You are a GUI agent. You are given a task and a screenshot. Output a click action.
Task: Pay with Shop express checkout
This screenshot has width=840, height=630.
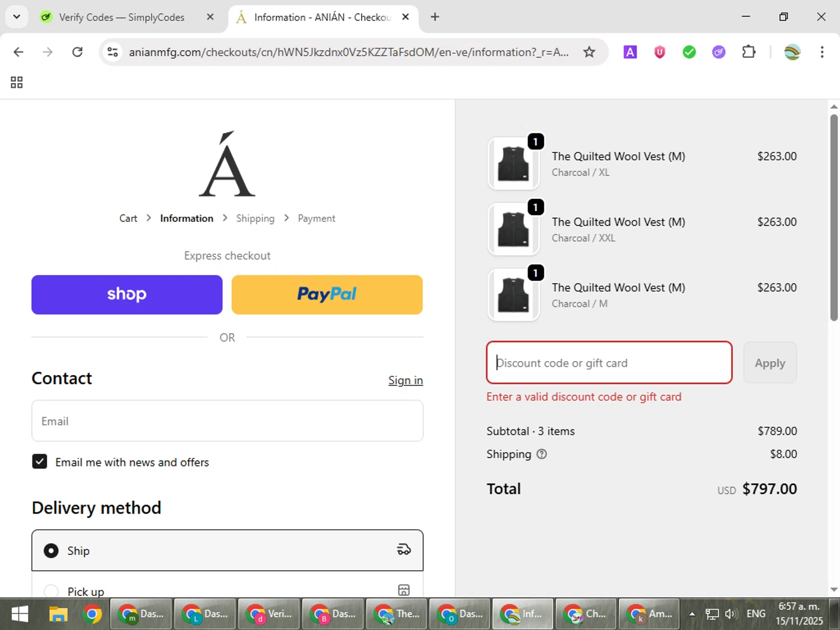(127, 295)
